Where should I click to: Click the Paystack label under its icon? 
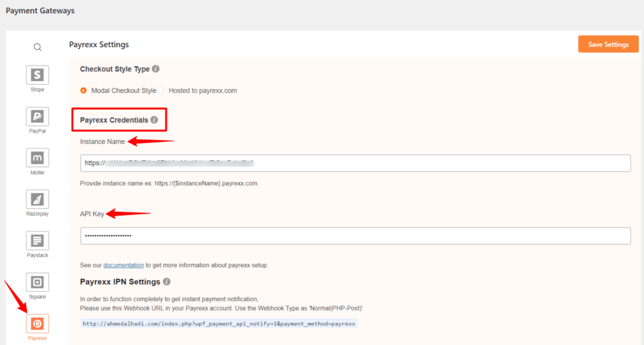point(37,255)
